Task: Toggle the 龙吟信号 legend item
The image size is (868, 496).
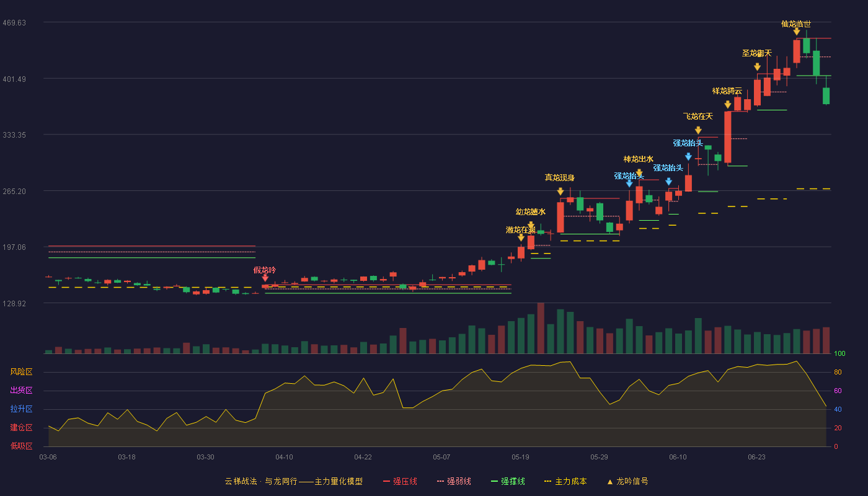Action: [627, 481]
